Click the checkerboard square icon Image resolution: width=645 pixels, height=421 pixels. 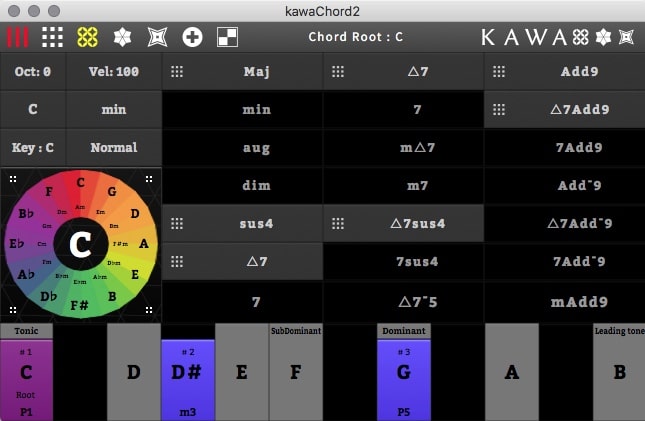[227, 37]
